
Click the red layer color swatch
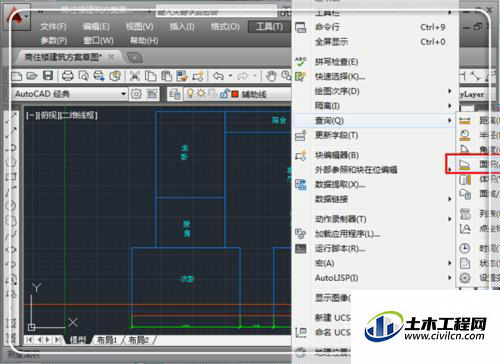click(235, 94)
